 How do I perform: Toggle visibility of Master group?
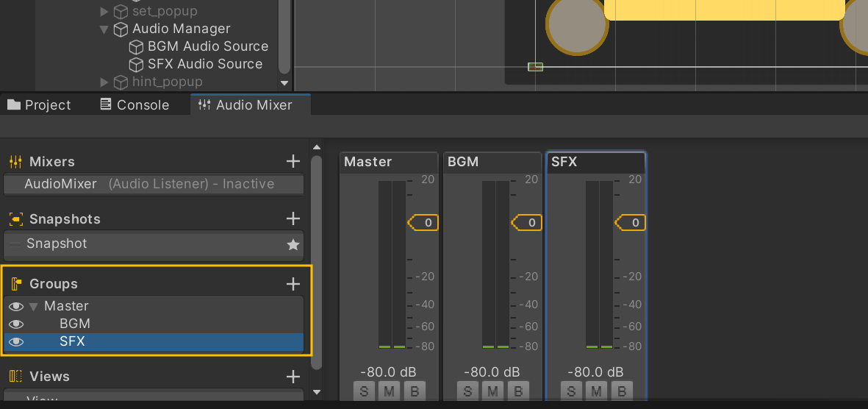[x=16, y=306]
